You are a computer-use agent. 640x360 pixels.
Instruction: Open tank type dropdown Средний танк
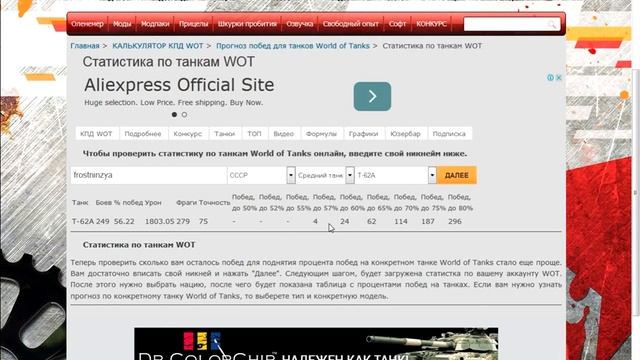click(x=325, y=175)
